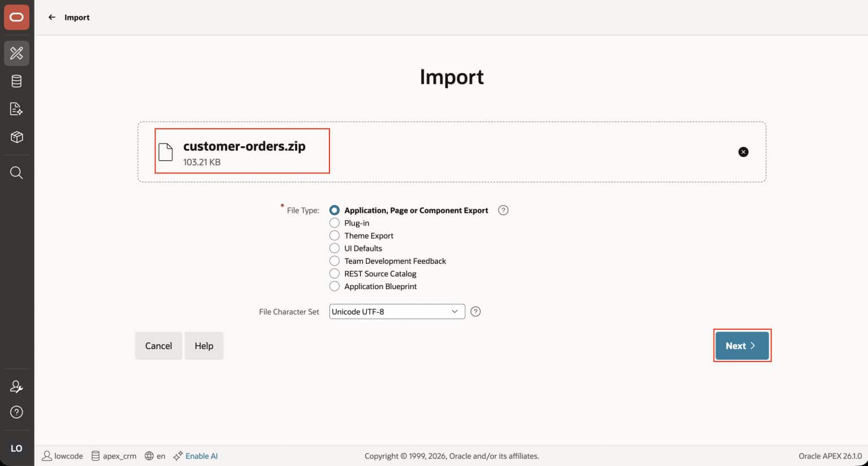Click the 103.21 KB file size
This screenshot has width=868, height=466.
pos(202,162)
